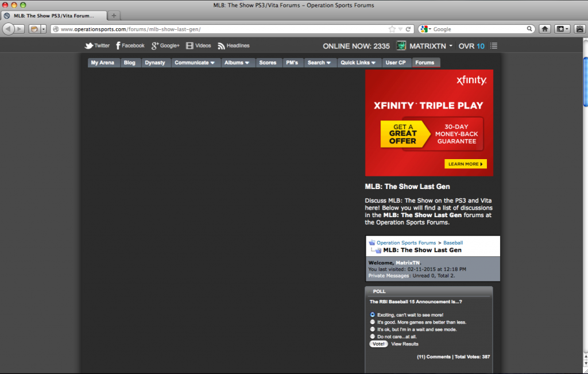
Task: Click the Twitter bird icon
Action: point(89,46)
